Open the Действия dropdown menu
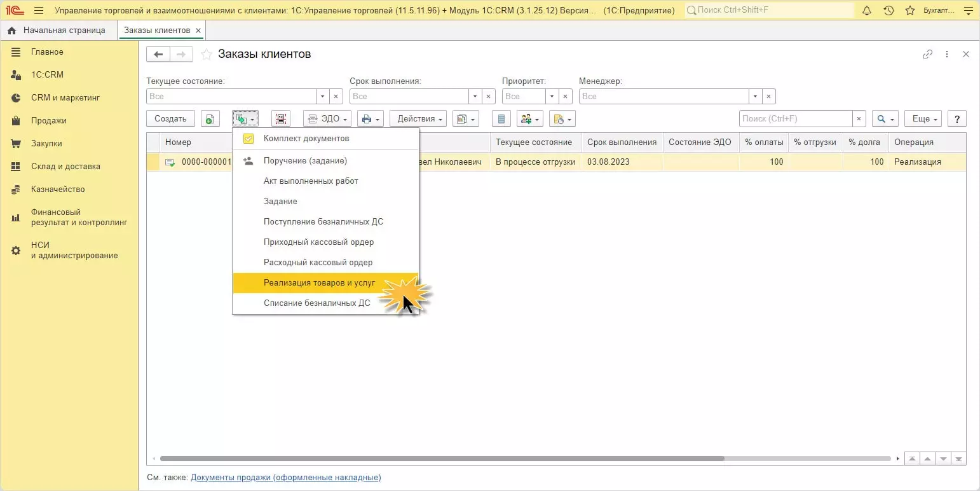The height and width of the screenshot is (491, 980). click(x=418, y=119)
